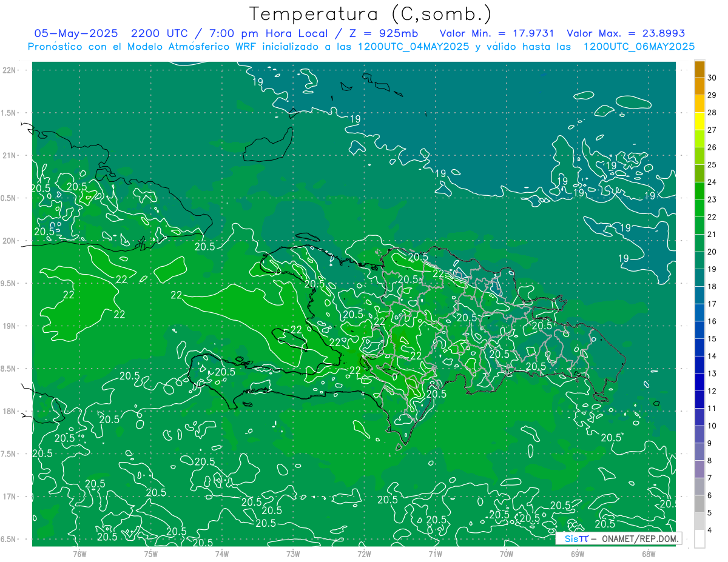The height and width of the screenshot is (562, 728).
Task: Click the color scale label 4
Action: [710, 530]
